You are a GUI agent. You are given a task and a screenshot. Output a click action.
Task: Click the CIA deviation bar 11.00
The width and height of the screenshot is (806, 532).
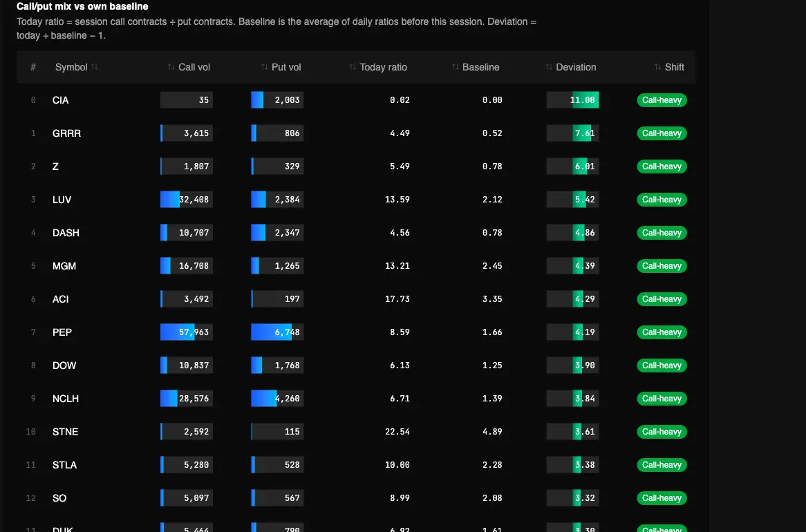pyautogui.click(x=572, y=100)
